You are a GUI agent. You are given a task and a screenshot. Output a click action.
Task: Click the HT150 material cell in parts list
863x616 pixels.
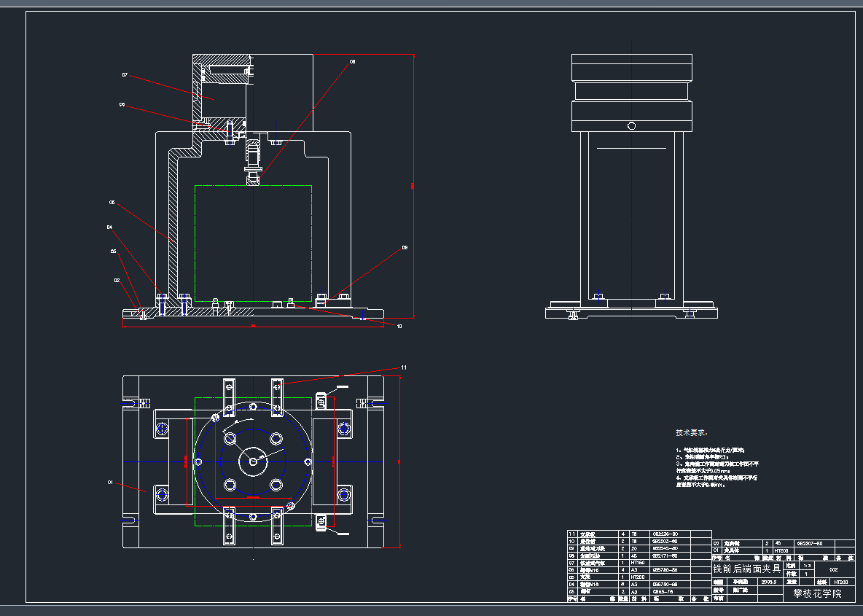(x=637, y=562)
